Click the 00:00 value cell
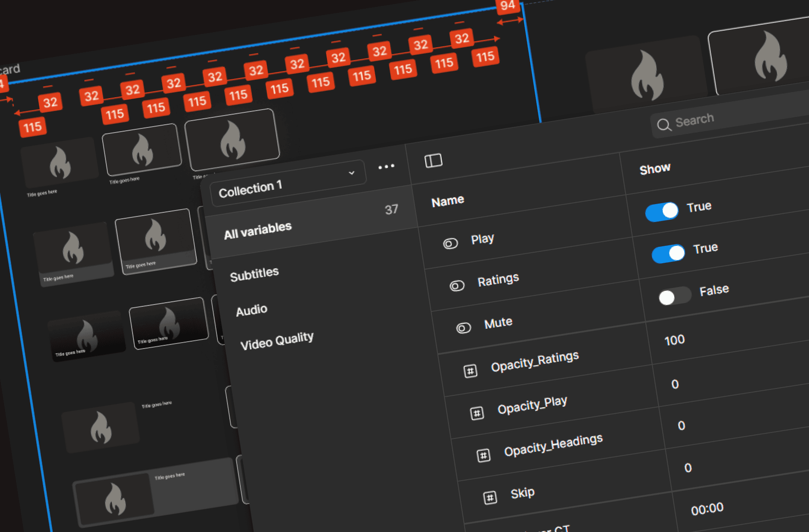Viewport: 809px width, 532px height. pos(707,510)
